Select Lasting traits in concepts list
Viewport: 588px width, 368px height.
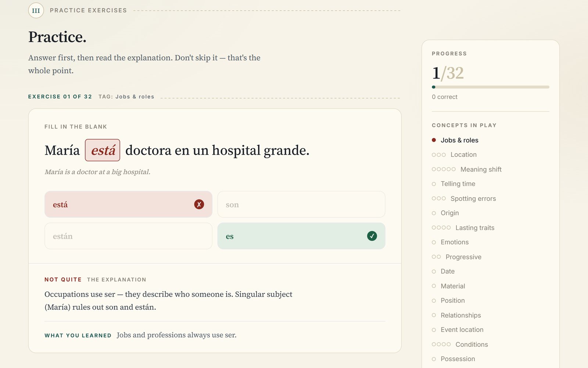tap(463, 228)
